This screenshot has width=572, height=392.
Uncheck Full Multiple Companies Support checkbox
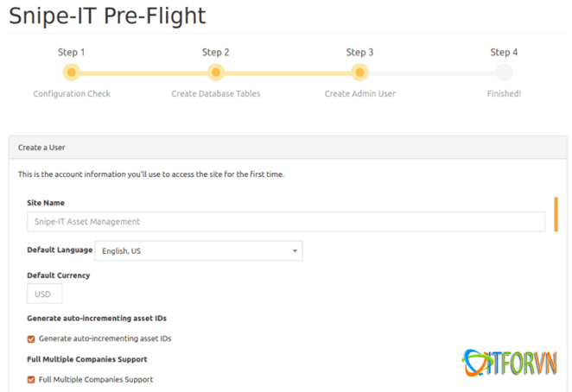pyautogui.click(x=32, y=379)
